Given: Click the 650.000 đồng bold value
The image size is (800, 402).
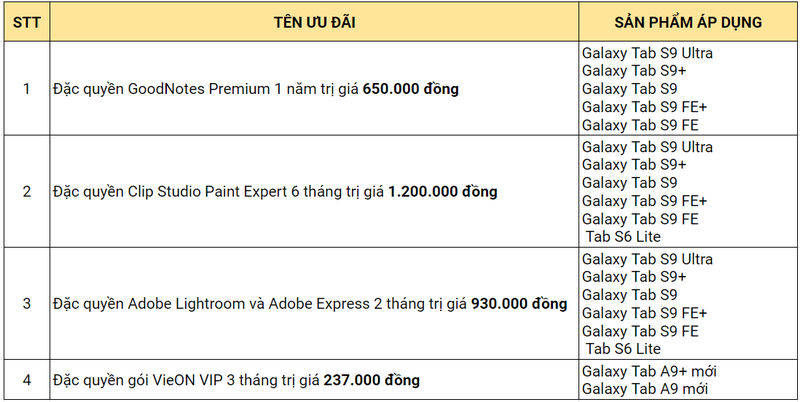Looking at the screenshot, I should [x=411, y=89].
